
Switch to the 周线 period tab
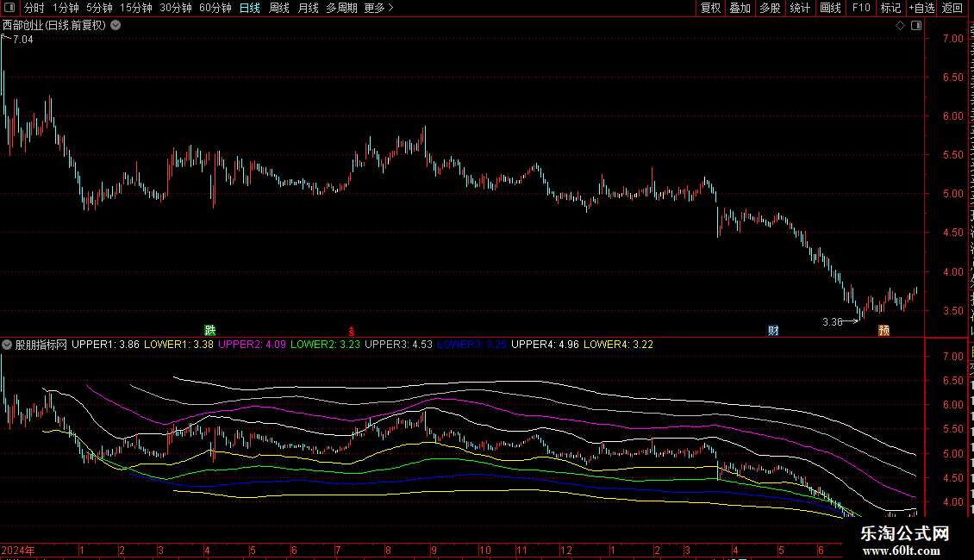[x=279, y=8]
